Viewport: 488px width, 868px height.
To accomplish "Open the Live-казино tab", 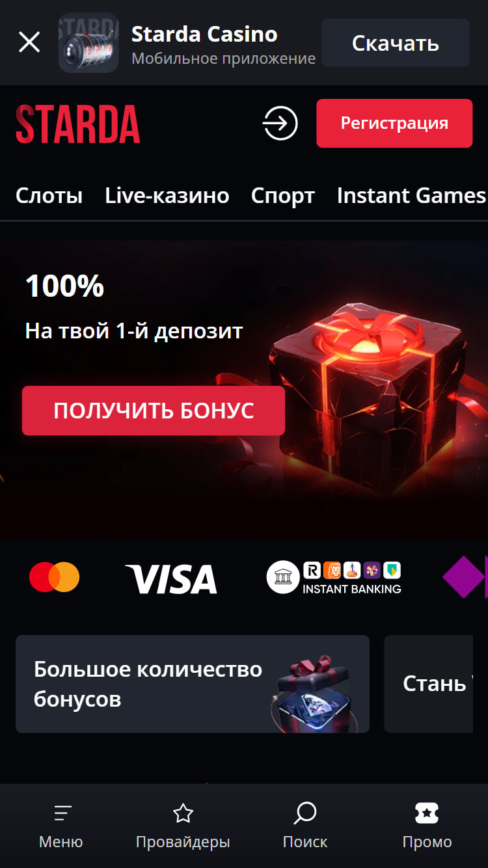I will click(167, 195).
